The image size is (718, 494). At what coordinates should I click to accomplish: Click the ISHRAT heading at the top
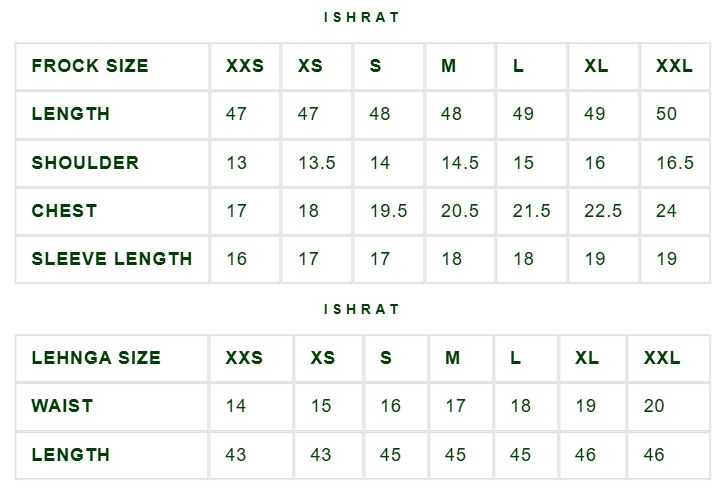[361, 17]
